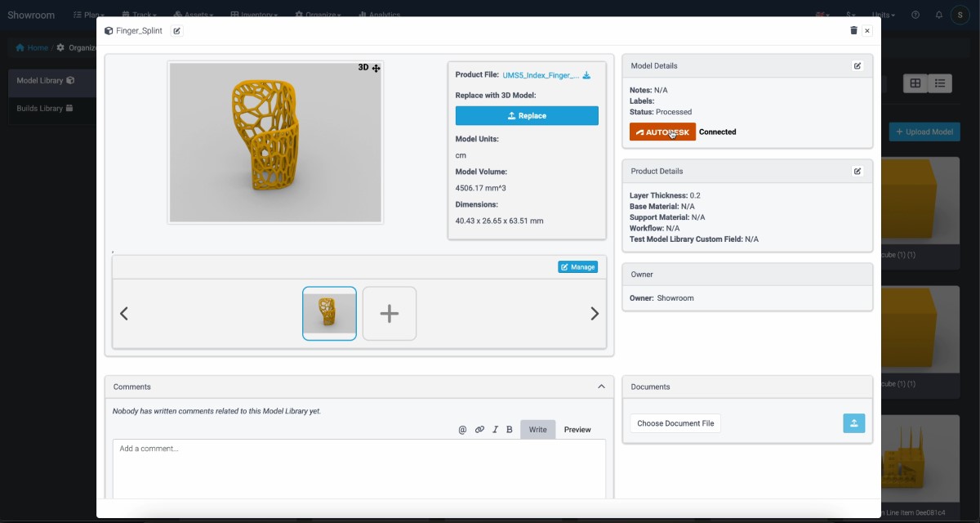The height and width of the screenshot is (523, 980).
Task: Switch to list view layout
Action: 940,83
